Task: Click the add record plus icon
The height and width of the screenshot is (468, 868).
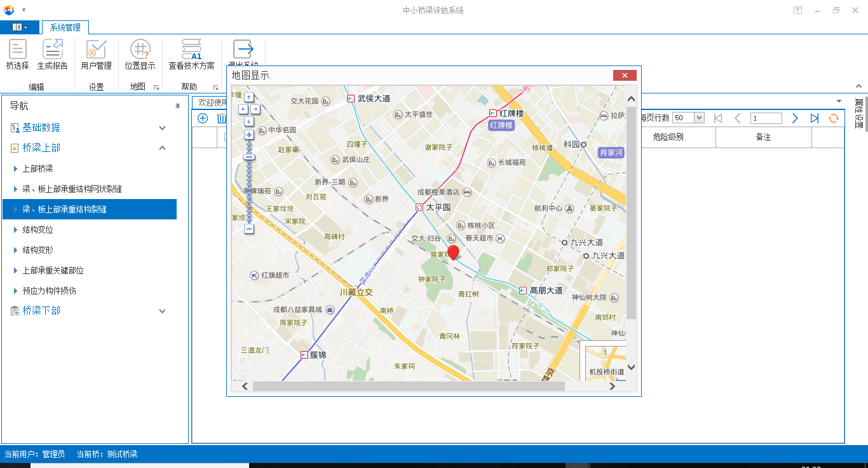Action: tap(203, 118)
